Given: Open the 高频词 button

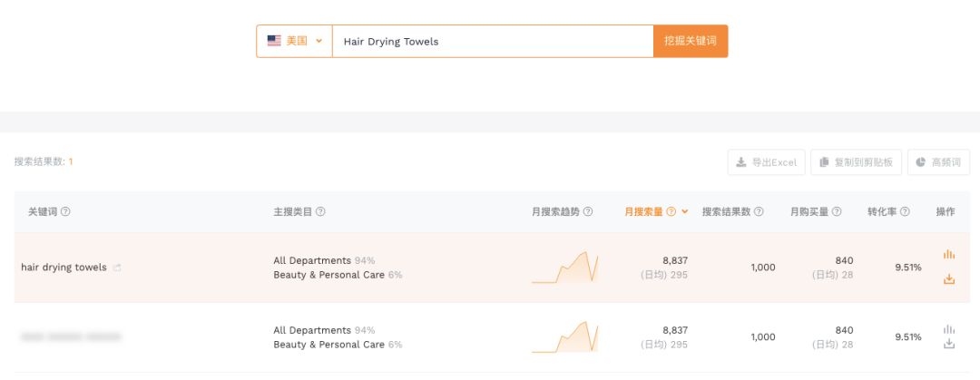Looking at the screenshot, I should coord(938,162).
